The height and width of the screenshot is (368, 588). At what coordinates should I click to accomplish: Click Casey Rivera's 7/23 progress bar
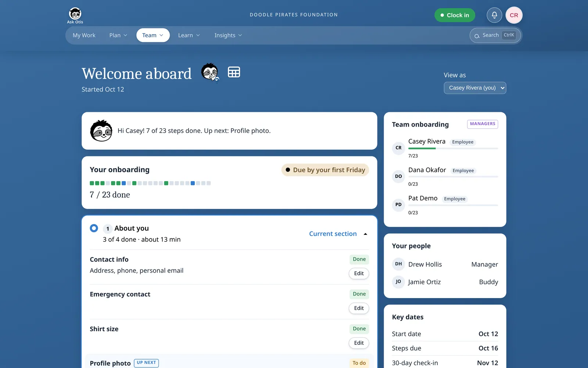click(453, 148)
